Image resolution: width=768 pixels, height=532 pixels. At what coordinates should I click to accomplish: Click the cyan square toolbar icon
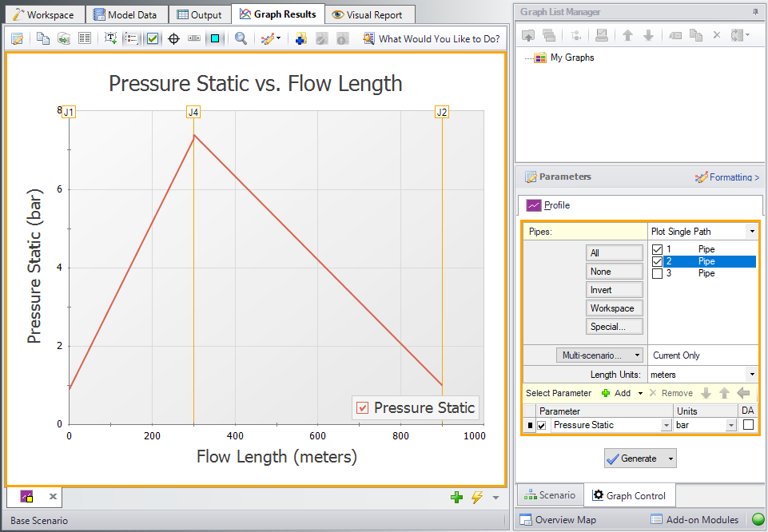click(x=215, y=38)
